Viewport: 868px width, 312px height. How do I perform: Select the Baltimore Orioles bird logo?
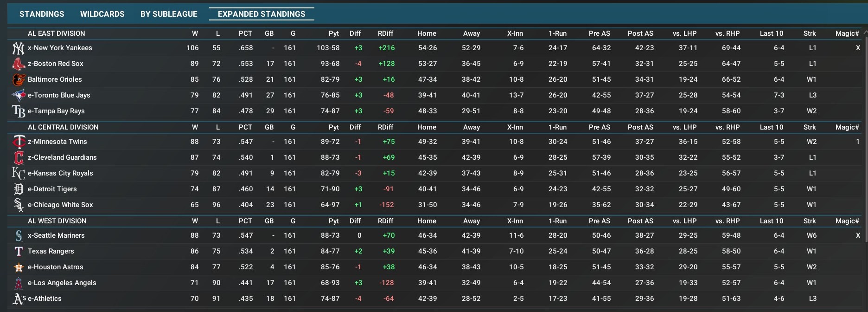[18, 80]
